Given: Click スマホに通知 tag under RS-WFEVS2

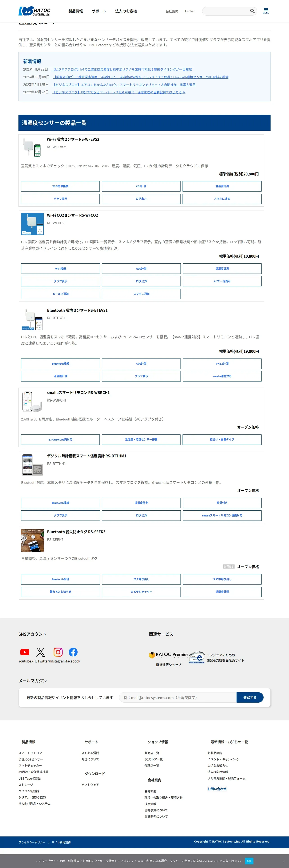Looking at the screenshot, I should 222,199.
